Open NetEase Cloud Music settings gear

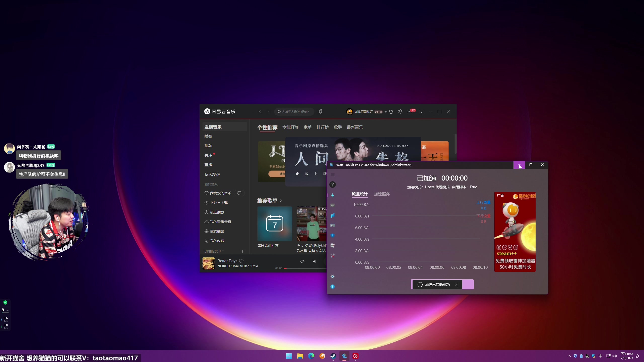click(x=400, y=112)
